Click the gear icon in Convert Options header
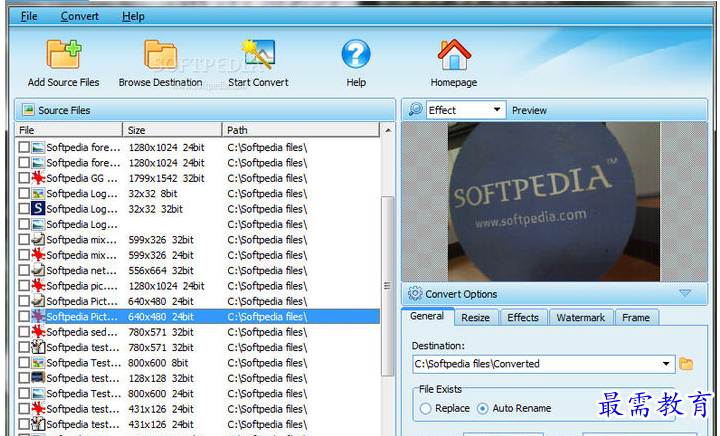This screenshot has height=436, width=720. point(415,293)
